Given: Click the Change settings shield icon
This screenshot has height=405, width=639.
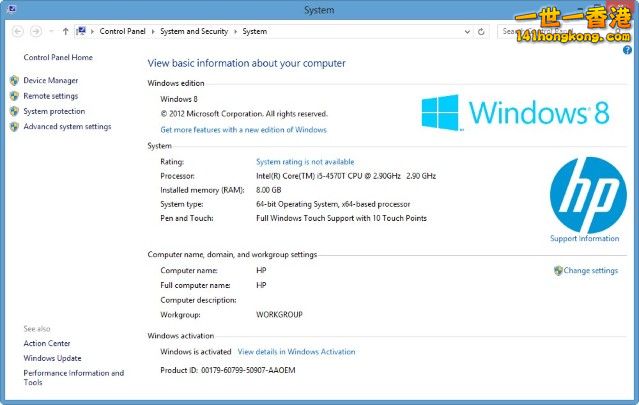Looking at the screenshot, I should [x=558, y=271].
